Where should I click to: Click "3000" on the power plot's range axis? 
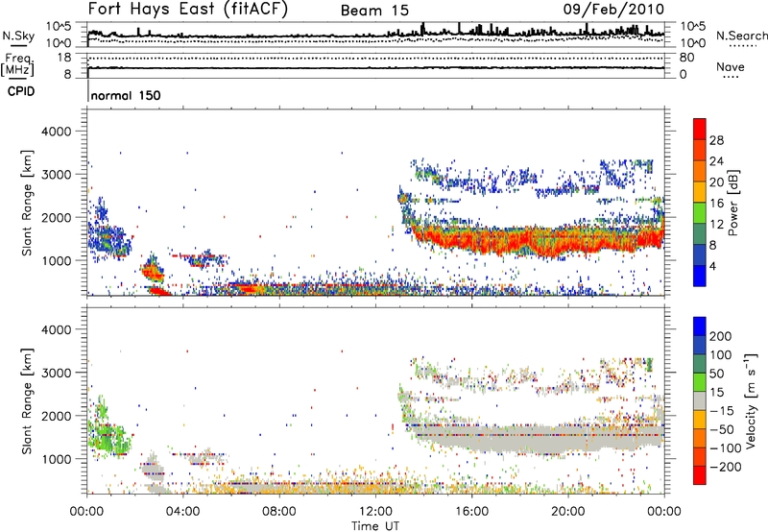coord(57,175)
